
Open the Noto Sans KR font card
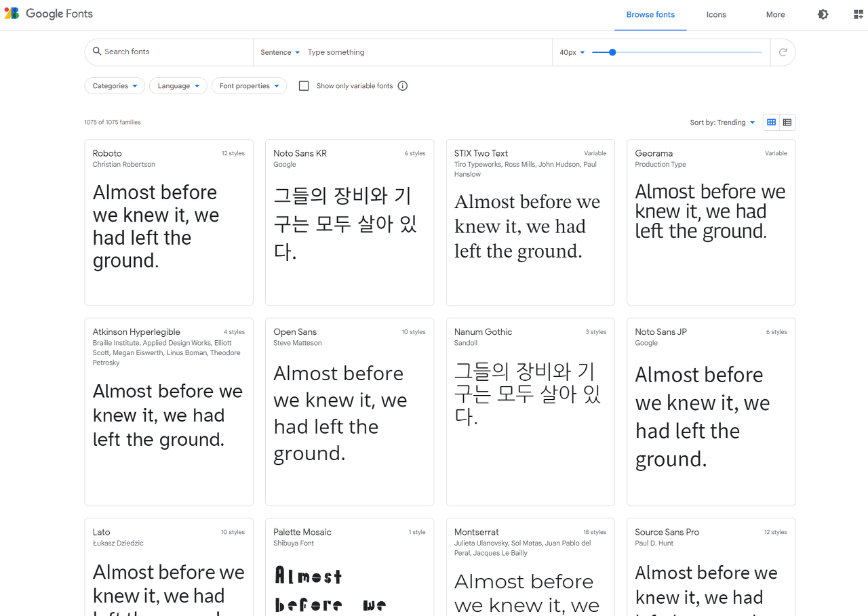coord(349,222)
